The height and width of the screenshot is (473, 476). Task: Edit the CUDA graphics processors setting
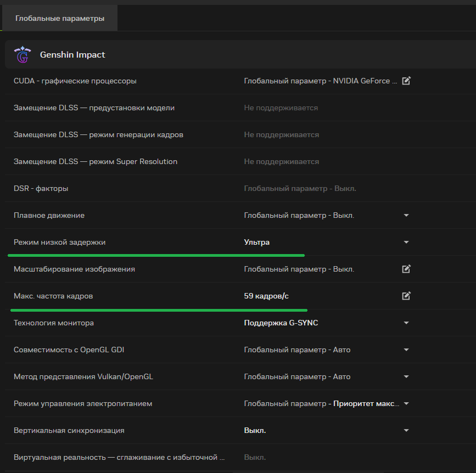[406, 81]
